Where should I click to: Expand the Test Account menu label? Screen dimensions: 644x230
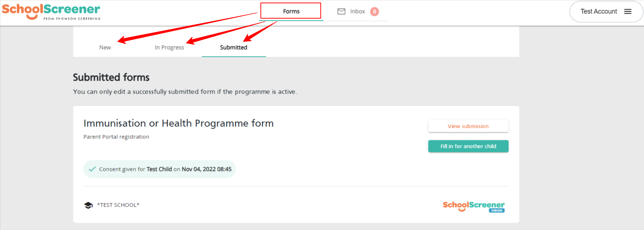[x=599, y=12]
